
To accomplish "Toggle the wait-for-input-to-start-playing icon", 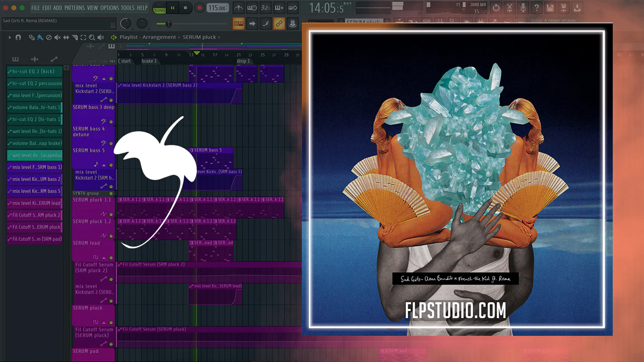I will click(x=252, y=8).
